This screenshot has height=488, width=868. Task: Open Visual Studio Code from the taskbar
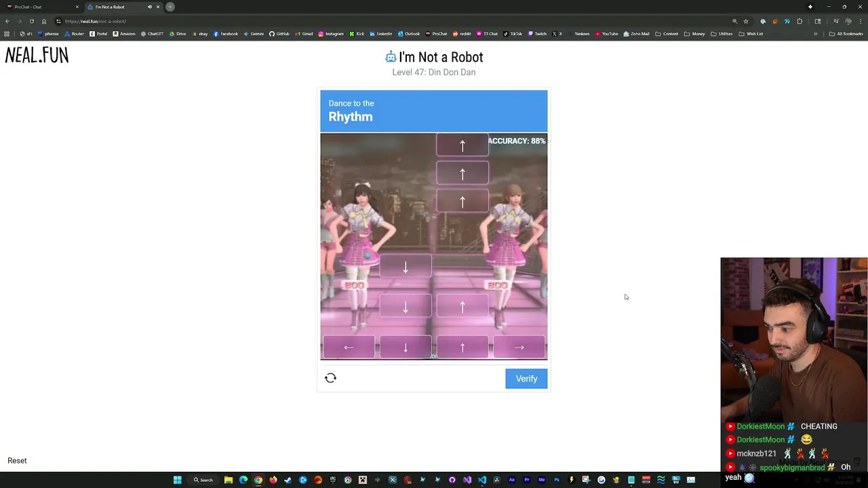click(x=482, y=480)
